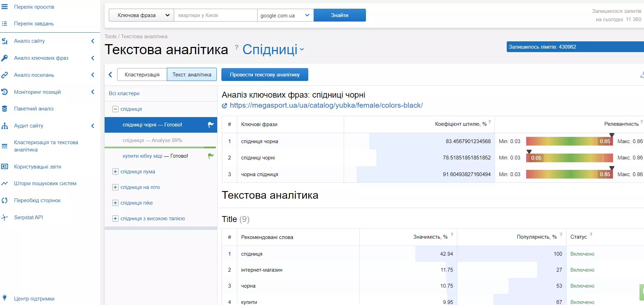The width and height of the screenshot is (644, 305).
Task: Click the Аналіз сайту sidebar icon
Action: pos(5,41)
